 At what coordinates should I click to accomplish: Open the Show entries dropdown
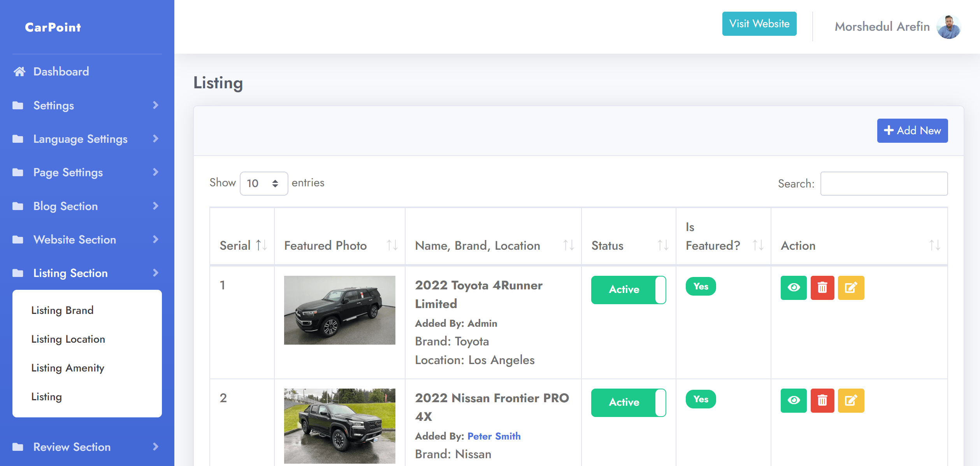click(264, 183)
